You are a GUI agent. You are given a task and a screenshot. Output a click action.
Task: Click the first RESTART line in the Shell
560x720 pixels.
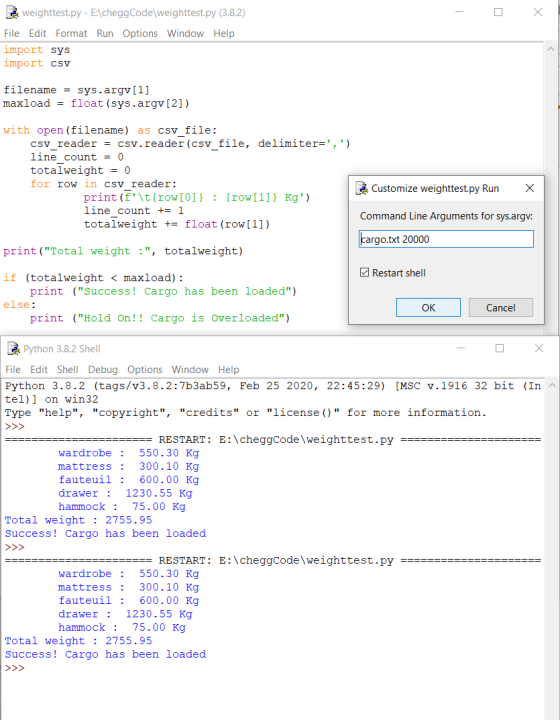tap(273, 439)
